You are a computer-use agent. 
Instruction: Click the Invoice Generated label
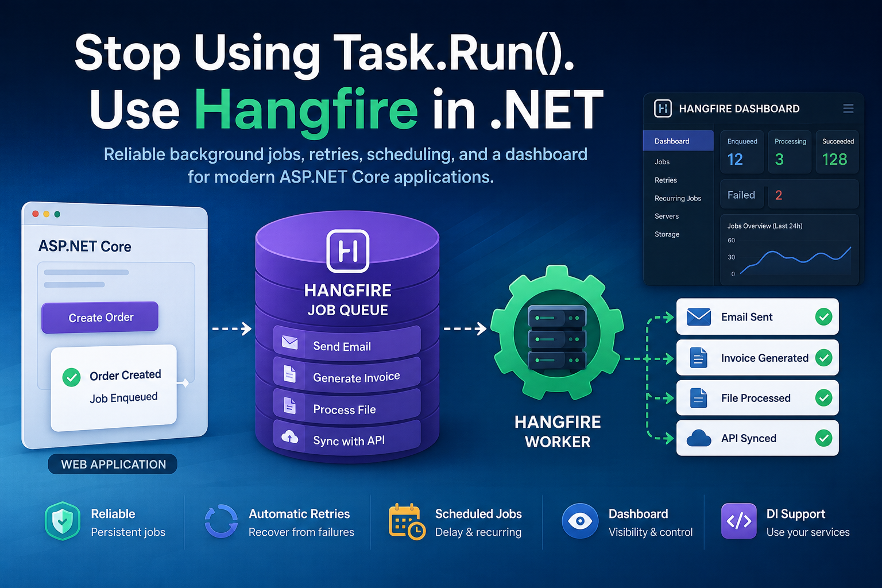[x=764, y=358]
